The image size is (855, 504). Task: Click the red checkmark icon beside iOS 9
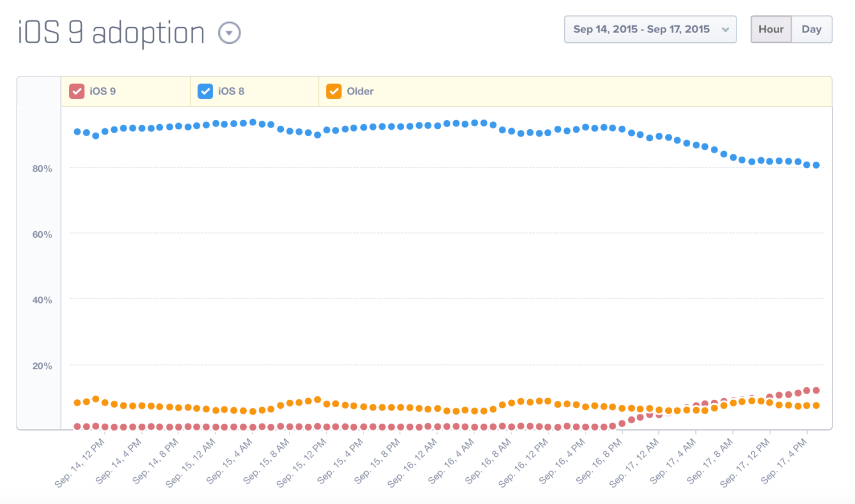[x=77, y=91]
